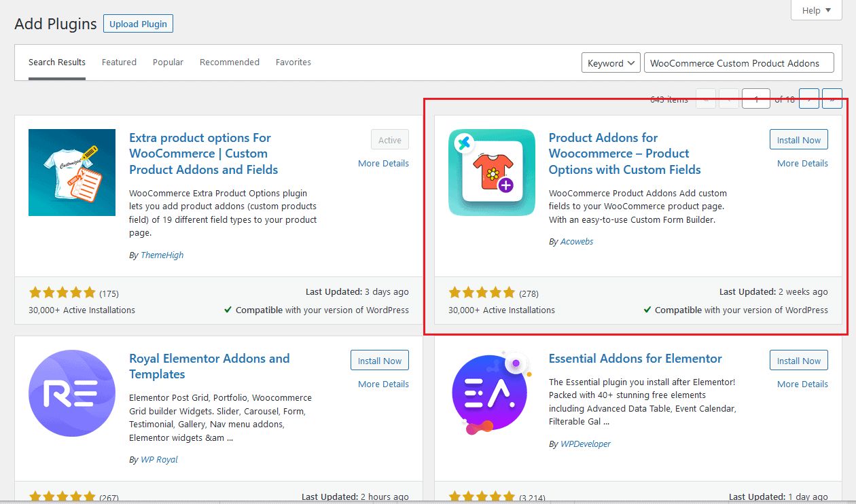Click the plugin search text field

738,63
